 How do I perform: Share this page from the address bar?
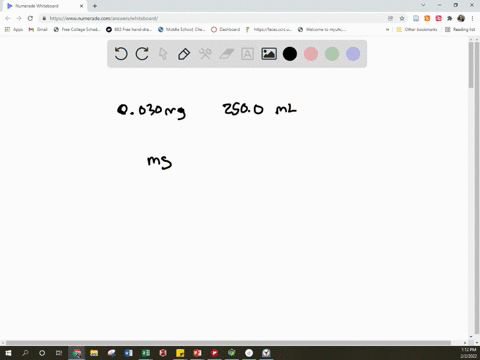(x=390, y=18)
